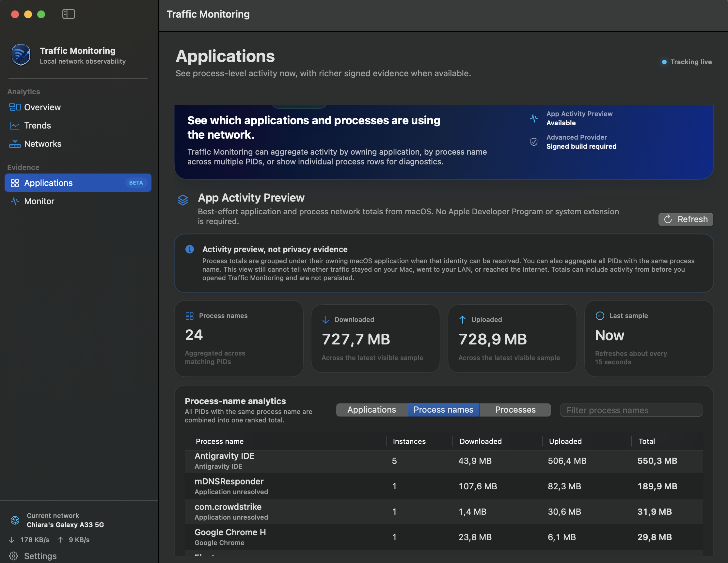
Task: Click the Downloaded card arrow icon
Action: [326, 320]
